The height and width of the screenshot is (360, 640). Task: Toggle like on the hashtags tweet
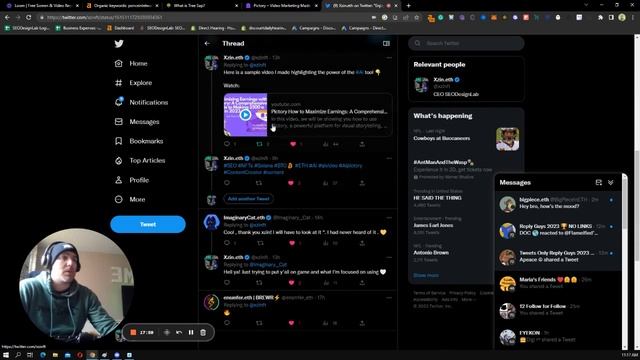click(x=291, y=183)
